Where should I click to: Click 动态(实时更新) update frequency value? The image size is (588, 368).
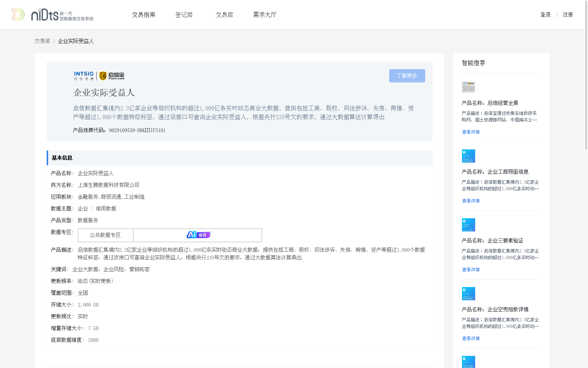coord(96,281)
